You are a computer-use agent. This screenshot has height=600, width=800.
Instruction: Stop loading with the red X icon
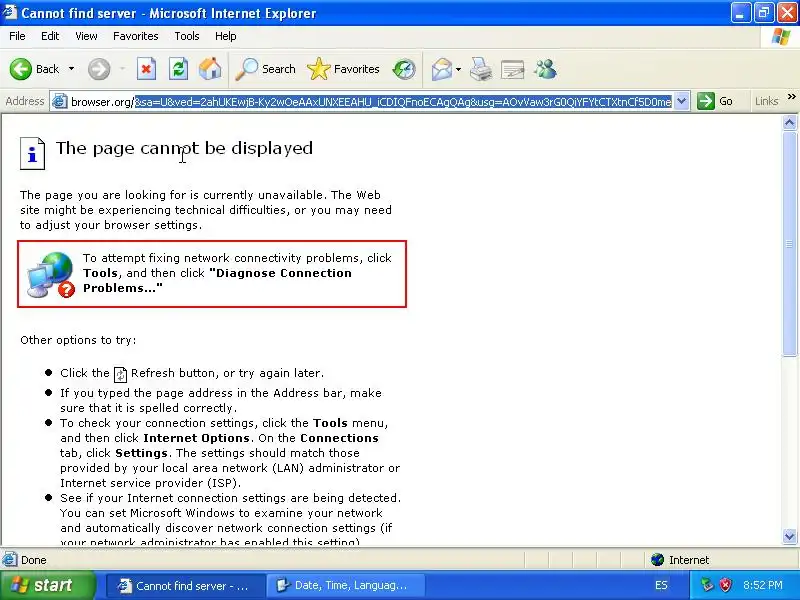[146, 69]
